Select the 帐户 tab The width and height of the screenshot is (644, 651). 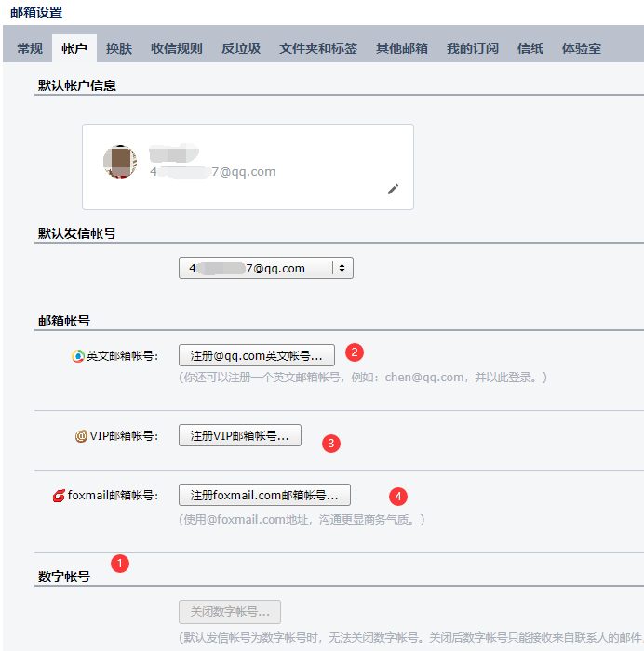[74, 48]
